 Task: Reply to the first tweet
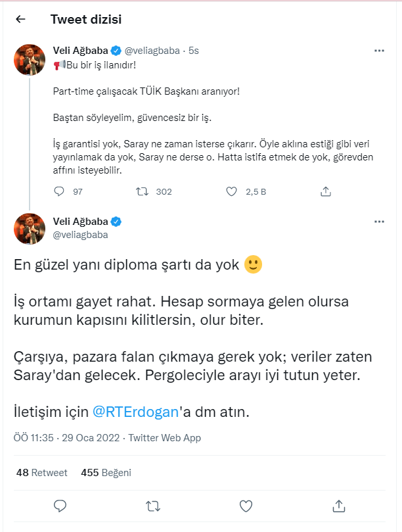point(59,191)
